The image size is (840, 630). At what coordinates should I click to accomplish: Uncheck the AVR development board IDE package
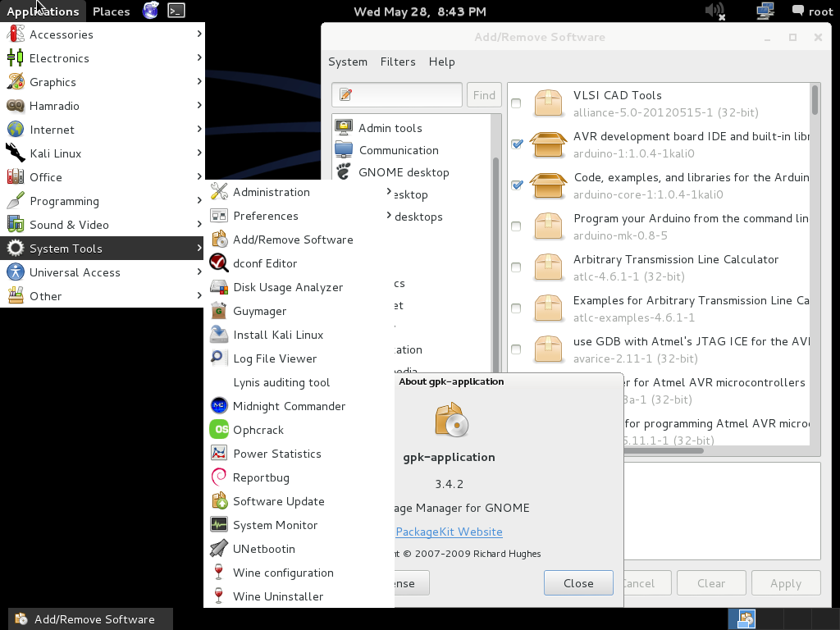click(x=517, y=144)
